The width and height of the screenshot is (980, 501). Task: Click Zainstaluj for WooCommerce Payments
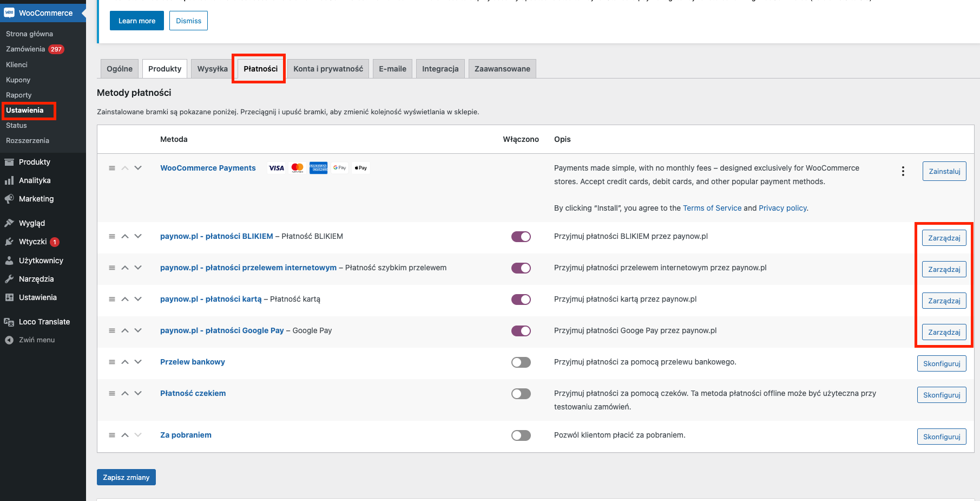[944, 171]
